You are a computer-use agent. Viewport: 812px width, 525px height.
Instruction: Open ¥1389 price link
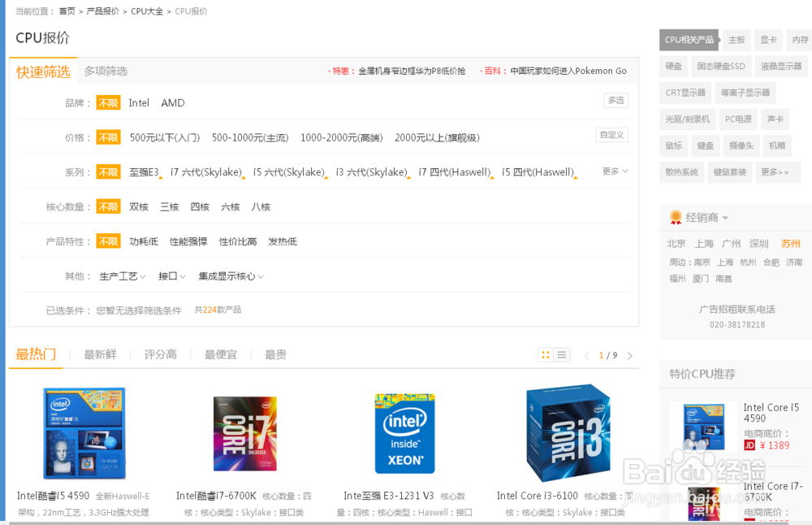[774, 445]
